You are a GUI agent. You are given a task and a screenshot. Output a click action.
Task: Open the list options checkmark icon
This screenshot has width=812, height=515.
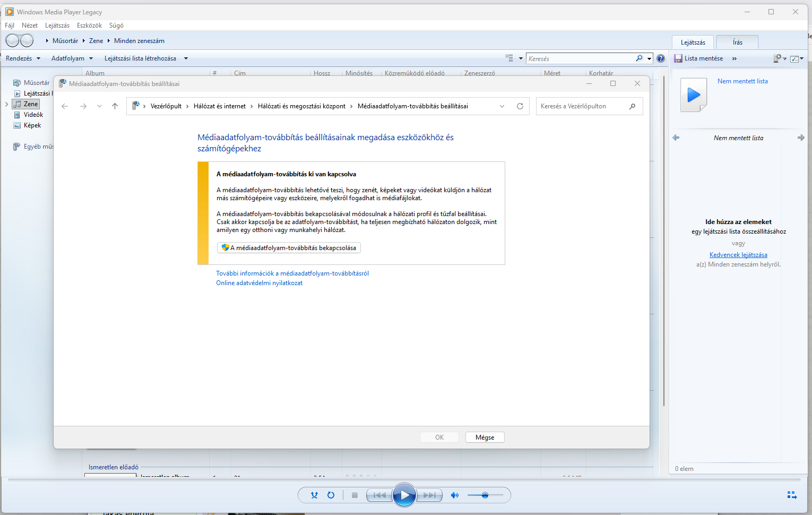point(796,58)
